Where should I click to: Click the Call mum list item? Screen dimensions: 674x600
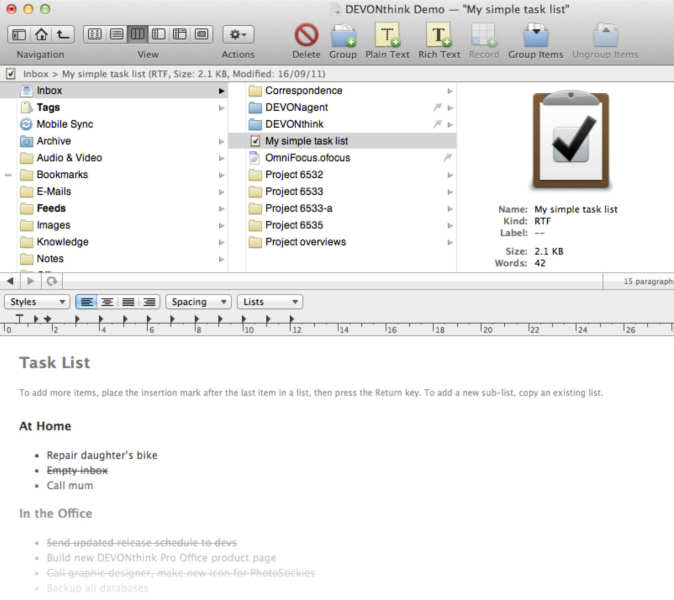pos(70,486)
